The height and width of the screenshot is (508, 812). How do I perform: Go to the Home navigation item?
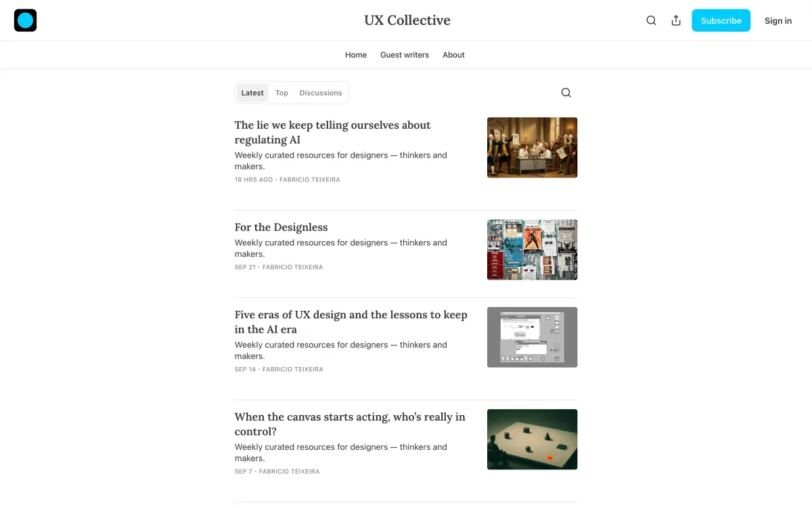tap(356, 55)
